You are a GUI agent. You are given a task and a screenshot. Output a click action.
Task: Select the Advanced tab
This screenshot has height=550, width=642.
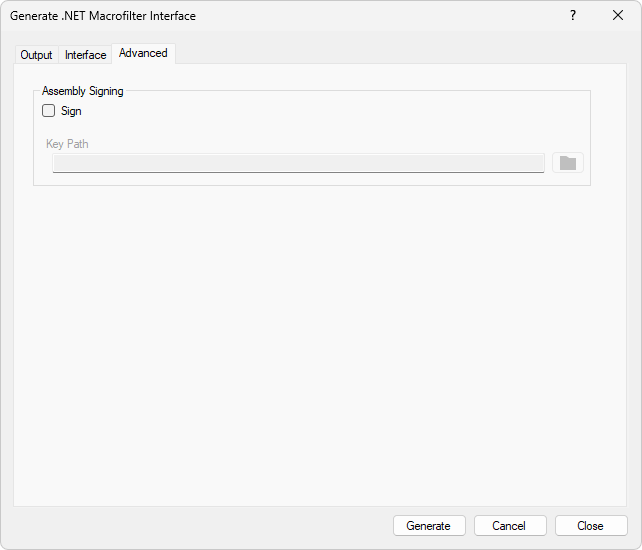point(143,53)
